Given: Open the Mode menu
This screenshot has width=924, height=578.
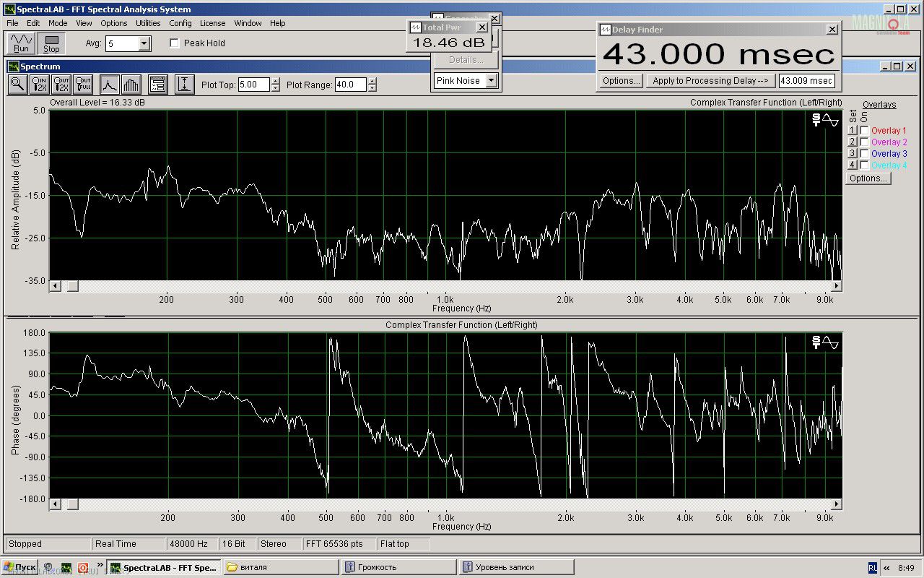Looking at the screenshot, I should pos(58,23).
